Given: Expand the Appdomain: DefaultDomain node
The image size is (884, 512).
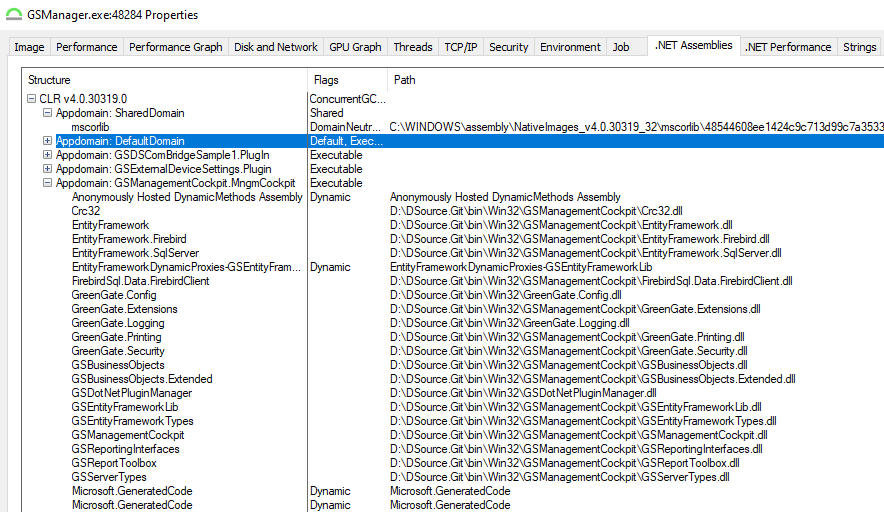Looking at the screenshot, I should pyautogui.click(x=47, y=141).
